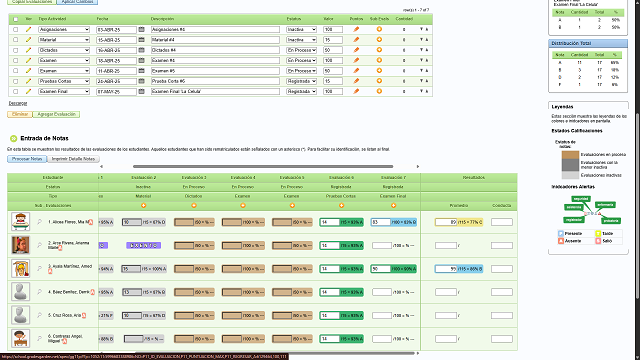Click the orange plus icon under Evaluación 2 Material

pos(143,206)
